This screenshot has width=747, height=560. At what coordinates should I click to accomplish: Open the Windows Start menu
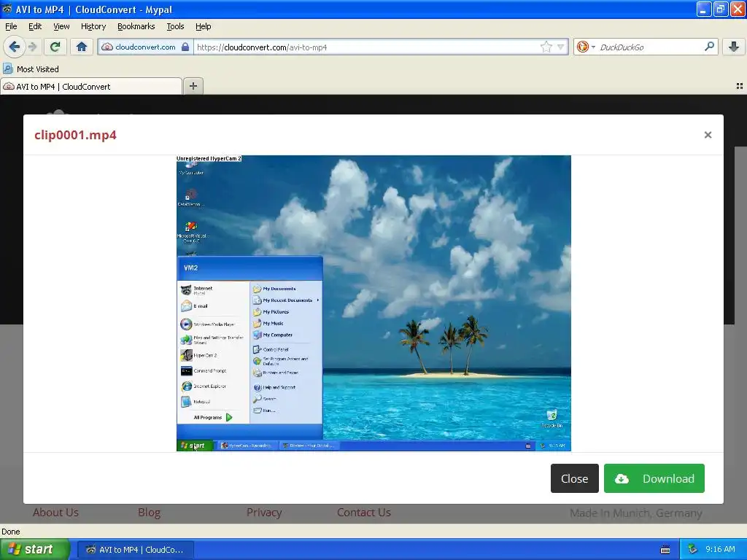[x=34, y=549]
